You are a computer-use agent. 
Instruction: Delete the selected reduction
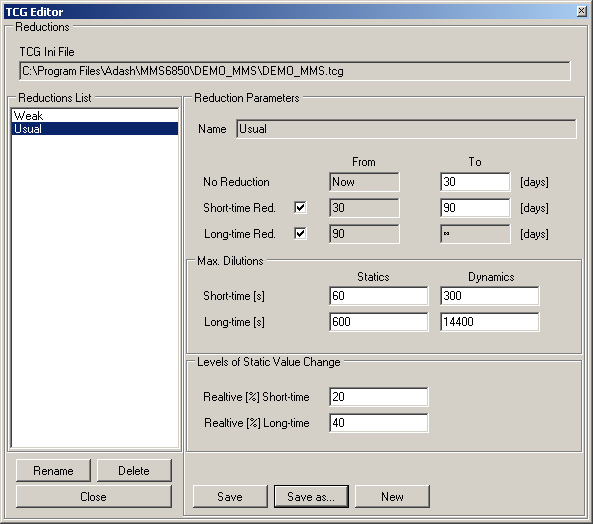(134, 471)
